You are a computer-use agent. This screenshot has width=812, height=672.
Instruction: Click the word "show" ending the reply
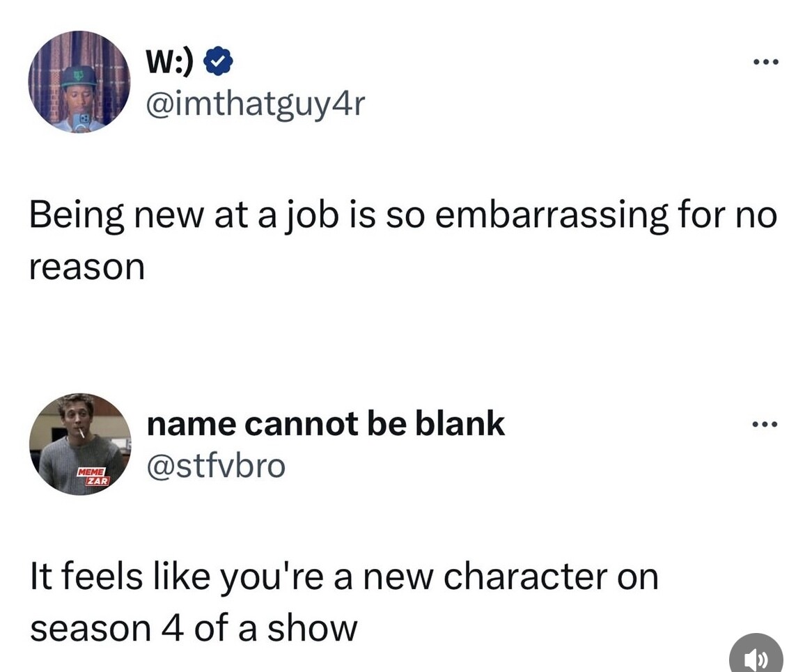(312, 628)
